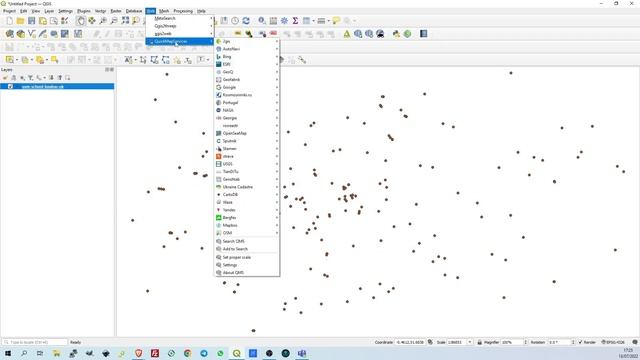Click the Python Console icon
This screenshot has height=360, width=640.
point(396,34)
